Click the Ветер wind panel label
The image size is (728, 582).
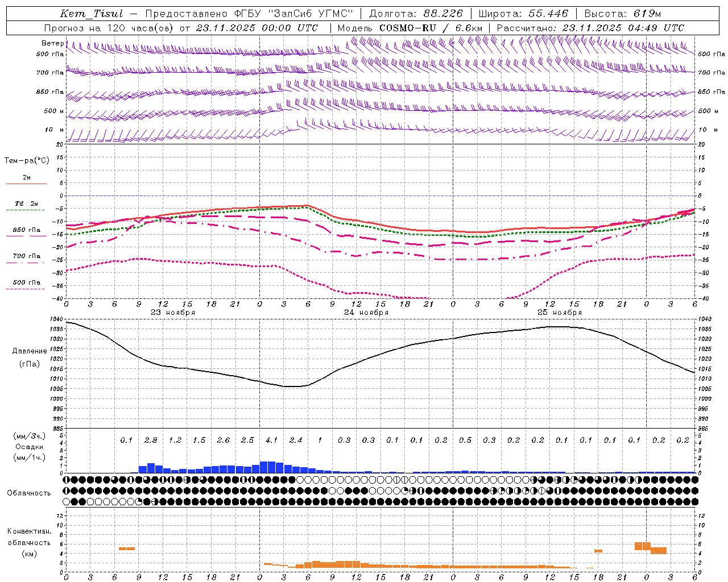tap(52, 43)
